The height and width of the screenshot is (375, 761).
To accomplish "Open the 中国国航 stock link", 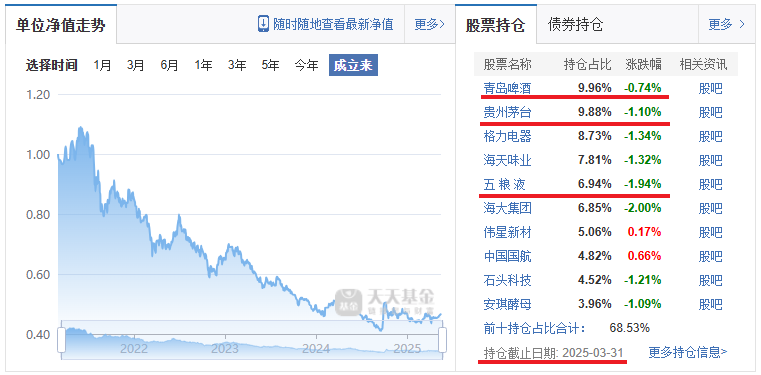I will (507, 256).
